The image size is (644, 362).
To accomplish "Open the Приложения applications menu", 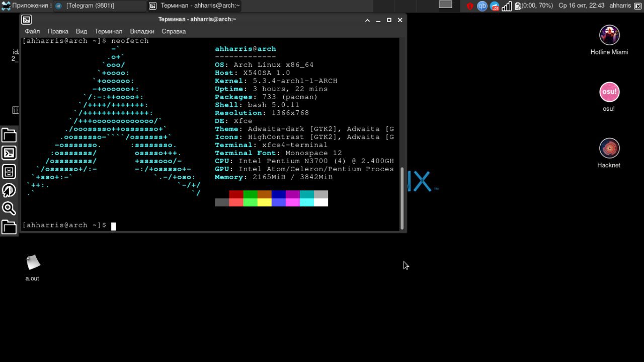I will click(x=25, y=6).
